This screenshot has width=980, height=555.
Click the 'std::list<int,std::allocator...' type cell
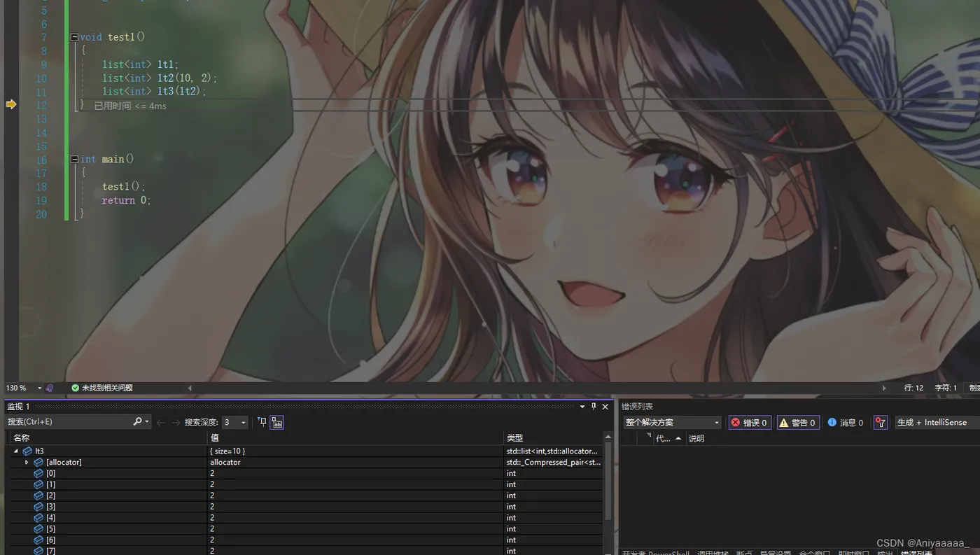coord(552,451)
